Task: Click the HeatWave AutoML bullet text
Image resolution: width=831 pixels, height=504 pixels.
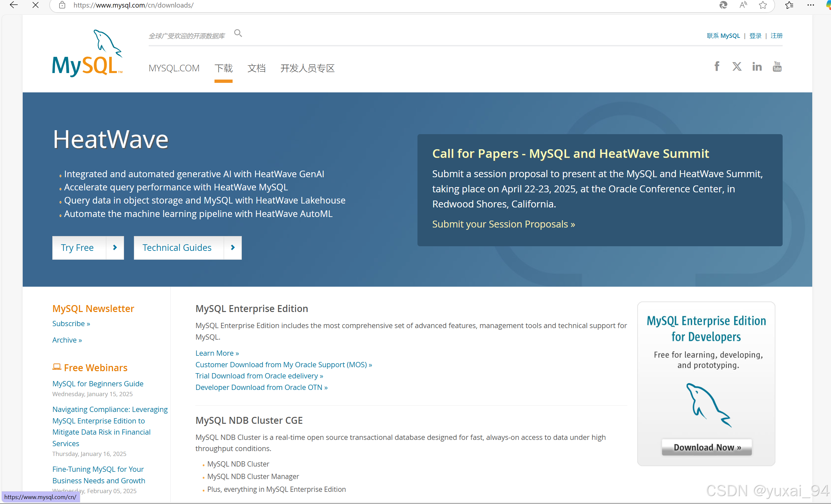Action: 198,214
